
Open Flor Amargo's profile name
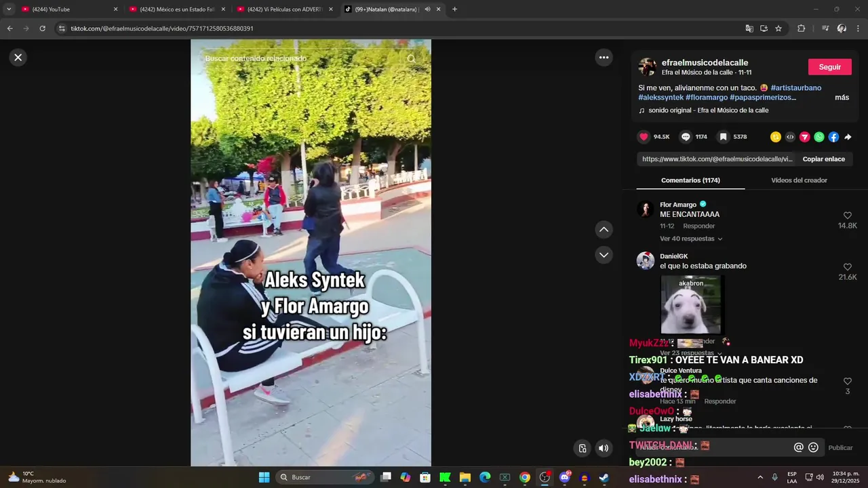678,205
